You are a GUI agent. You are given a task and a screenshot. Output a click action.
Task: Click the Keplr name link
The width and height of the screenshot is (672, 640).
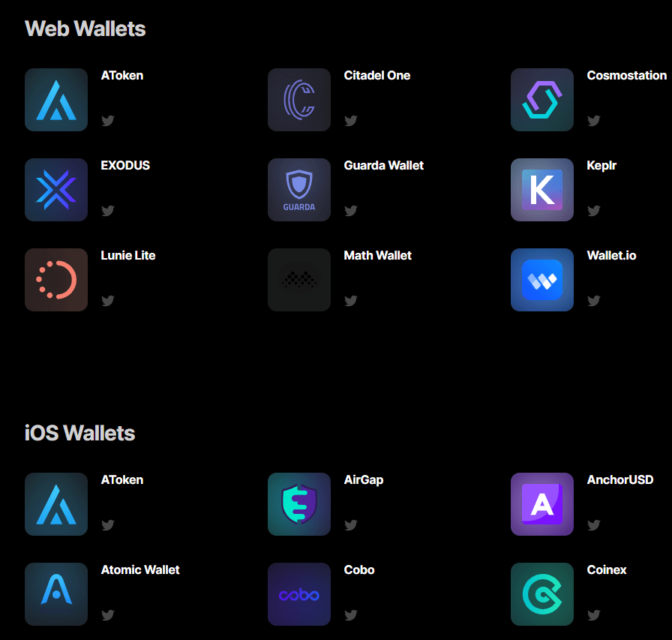(x=601, y=166)
